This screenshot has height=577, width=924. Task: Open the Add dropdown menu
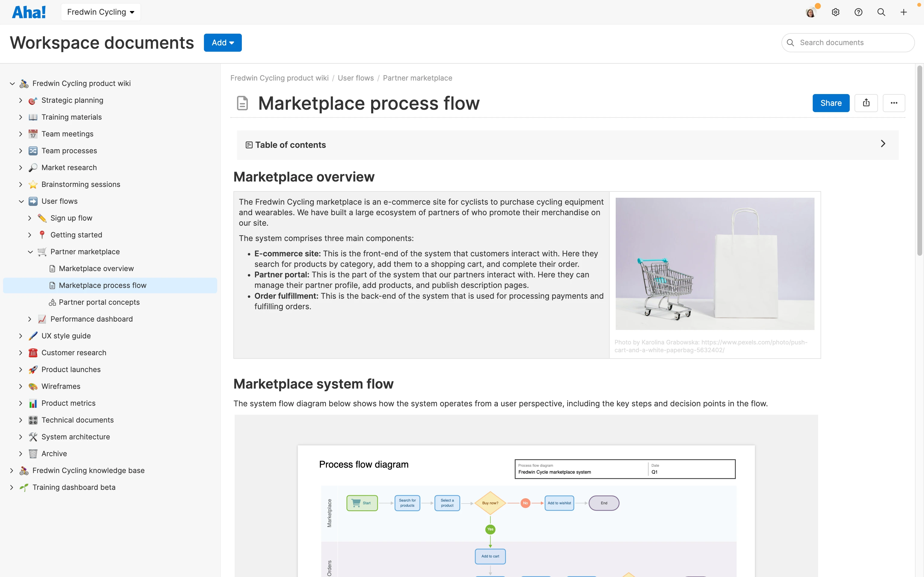pos(223,42)
